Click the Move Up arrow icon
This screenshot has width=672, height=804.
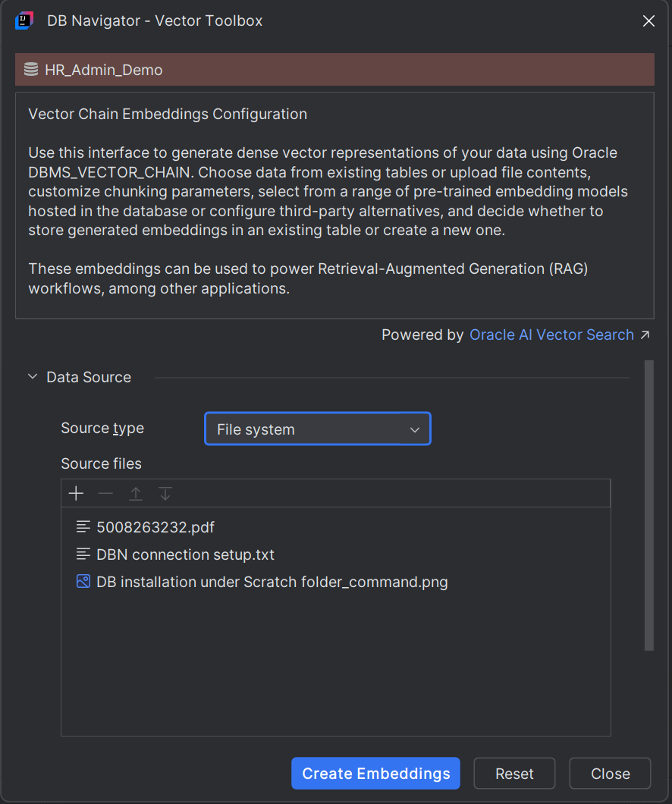[x=136, y=493]
